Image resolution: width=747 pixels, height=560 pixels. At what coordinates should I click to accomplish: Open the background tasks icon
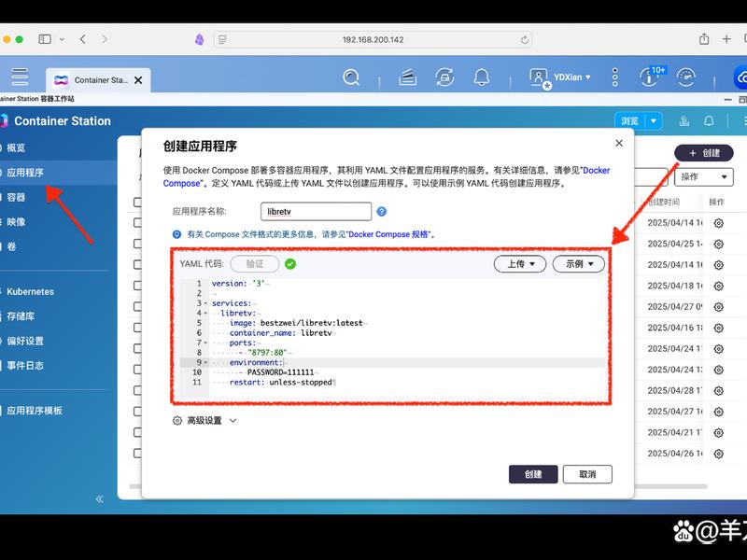pos(407,77)
